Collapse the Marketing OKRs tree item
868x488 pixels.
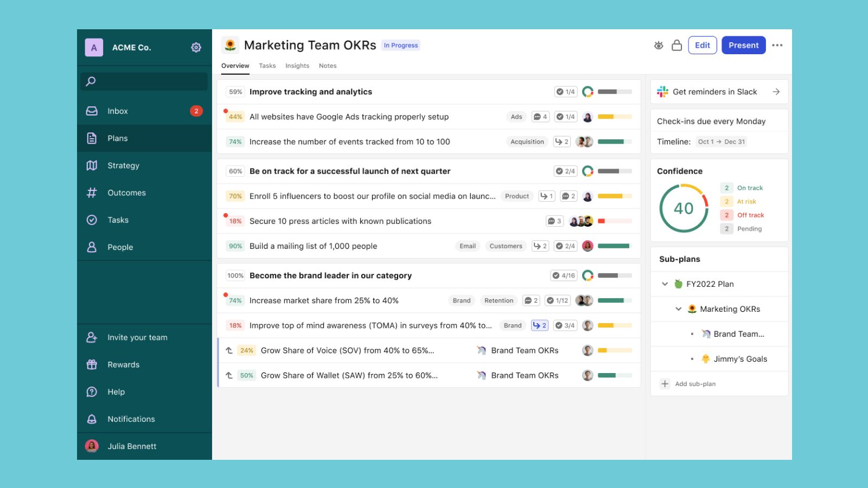(x=678, y=309)
